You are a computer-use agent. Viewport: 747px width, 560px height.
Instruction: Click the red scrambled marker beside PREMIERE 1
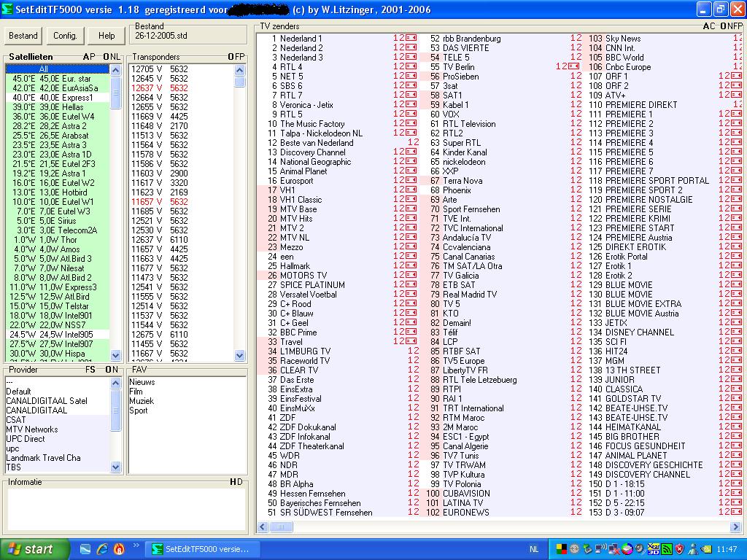737,114
